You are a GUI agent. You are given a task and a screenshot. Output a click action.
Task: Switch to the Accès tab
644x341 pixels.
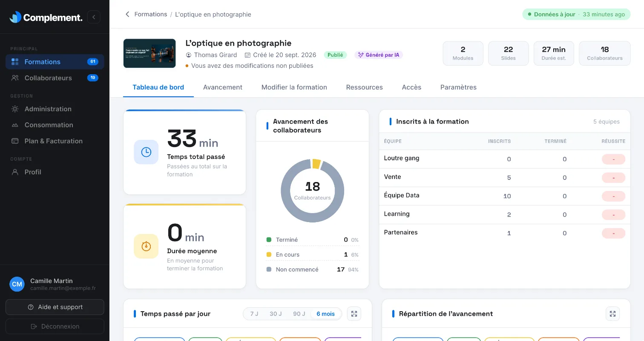click(x=411, y=87)
